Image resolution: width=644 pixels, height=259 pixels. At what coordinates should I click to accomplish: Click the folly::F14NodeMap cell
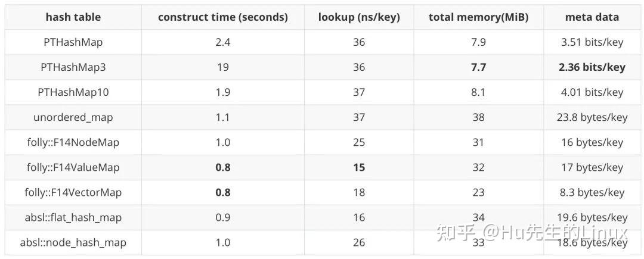(x=73, y=142)
